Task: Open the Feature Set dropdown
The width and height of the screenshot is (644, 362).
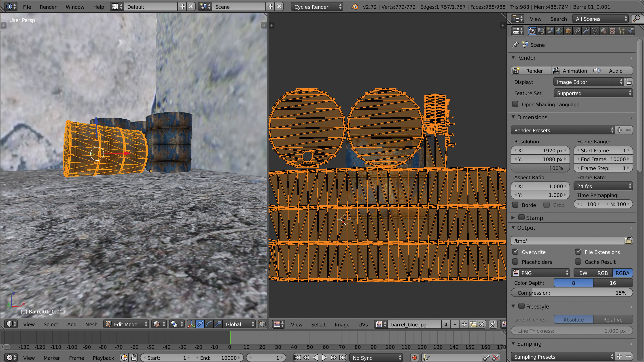Action: click(x=593, y=93)
